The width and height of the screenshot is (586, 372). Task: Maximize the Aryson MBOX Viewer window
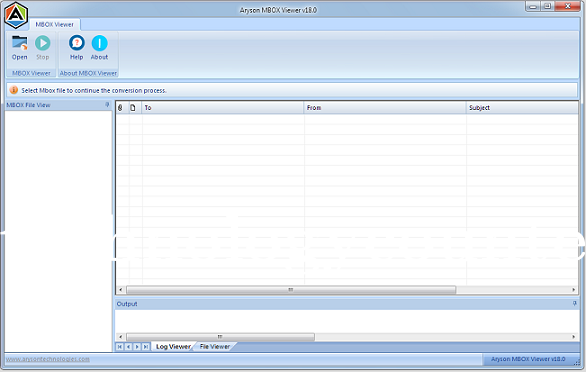click(x=547, y=6)
